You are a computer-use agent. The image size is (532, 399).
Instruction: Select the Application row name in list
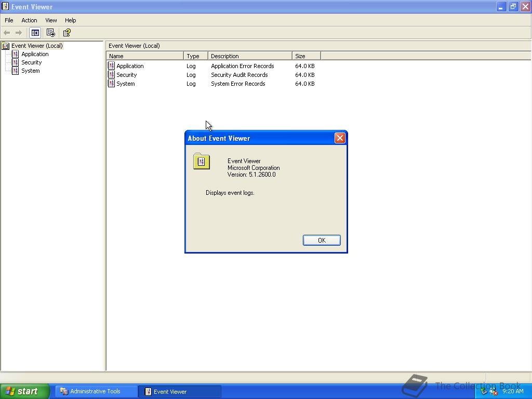pyautogui.click(x=130, y=66)
